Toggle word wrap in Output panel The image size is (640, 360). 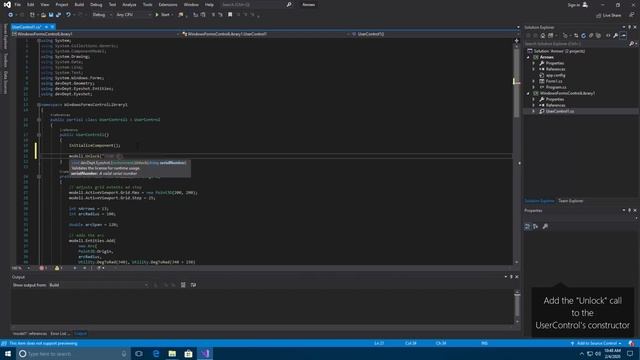click(193, 285)
